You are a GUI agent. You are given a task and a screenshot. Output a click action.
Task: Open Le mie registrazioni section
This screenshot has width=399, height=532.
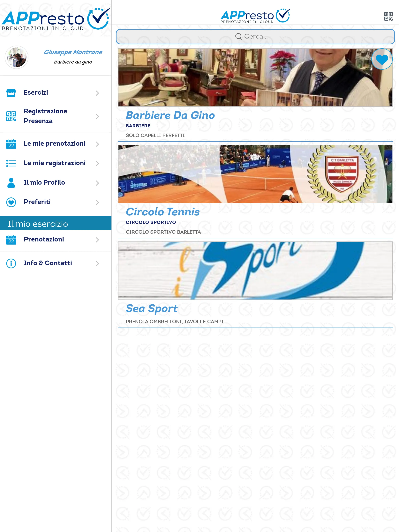click(55, 163)
